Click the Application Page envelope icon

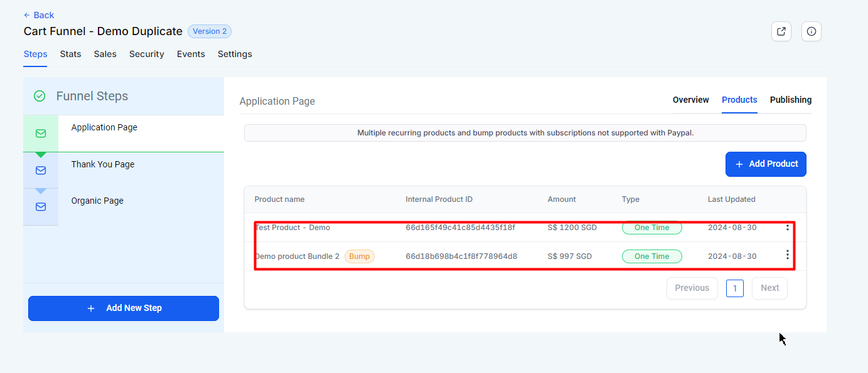tap(41, 134)
